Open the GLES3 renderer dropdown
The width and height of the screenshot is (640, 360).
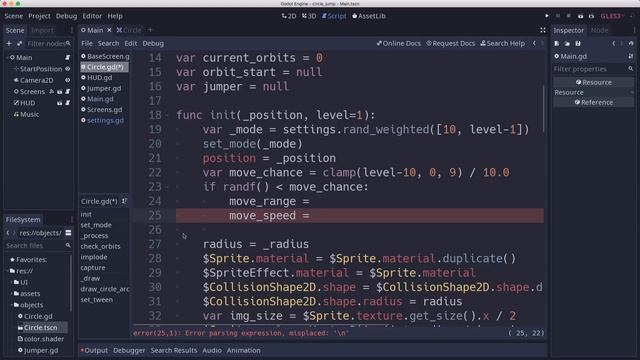coord(613,16)
